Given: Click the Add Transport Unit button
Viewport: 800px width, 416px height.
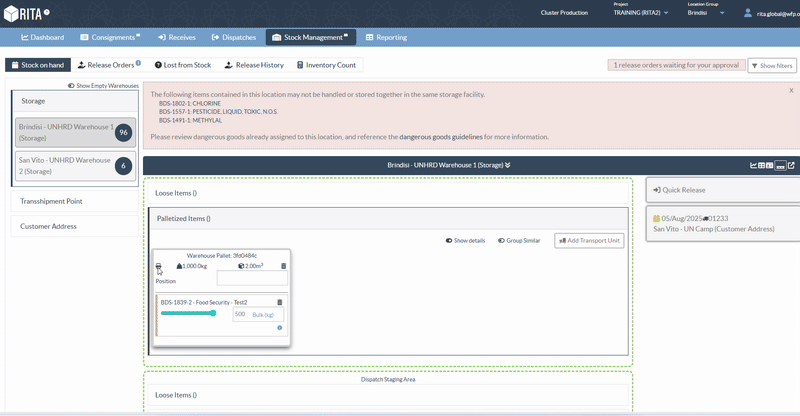Looking at the screenshot, I should point(589,241).
